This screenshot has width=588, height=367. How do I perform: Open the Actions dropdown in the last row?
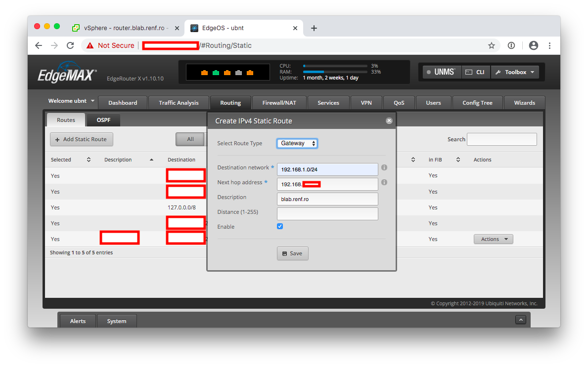[494, 239]
